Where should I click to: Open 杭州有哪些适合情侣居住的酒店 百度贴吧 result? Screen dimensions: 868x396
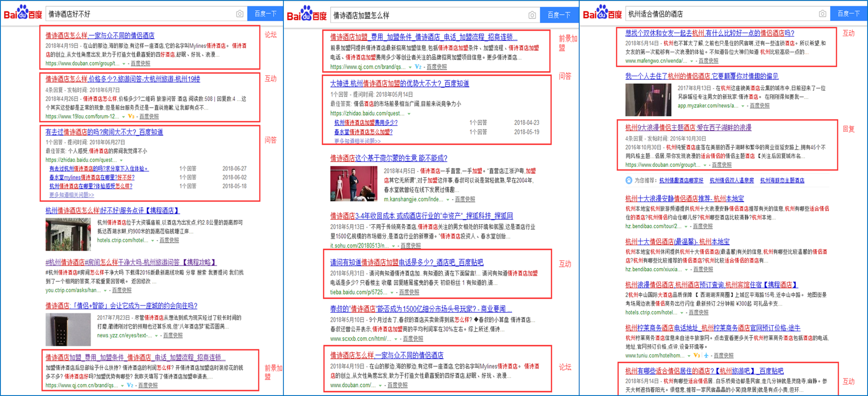tap(704, 371)
